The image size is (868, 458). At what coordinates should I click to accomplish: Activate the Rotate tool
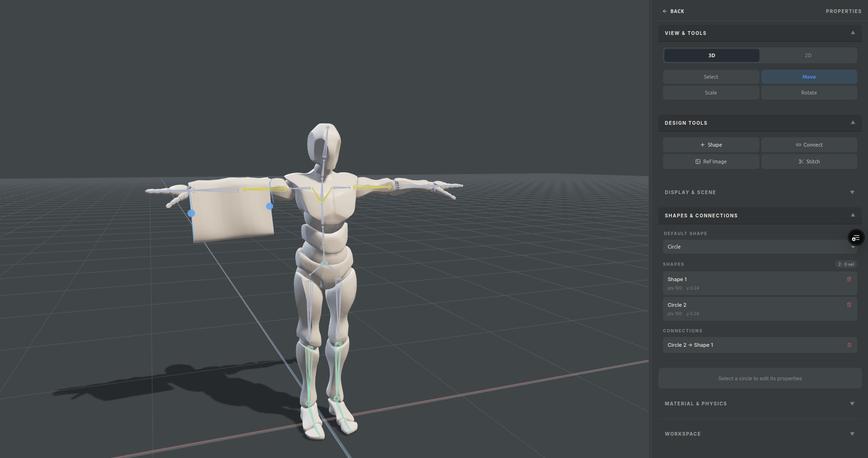coord(809,93)
